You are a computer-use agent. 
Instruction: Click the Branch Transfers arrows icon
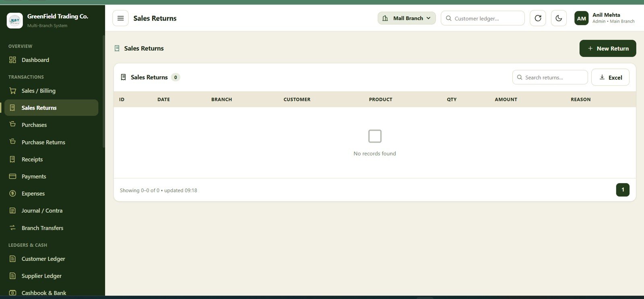point(12,228)
